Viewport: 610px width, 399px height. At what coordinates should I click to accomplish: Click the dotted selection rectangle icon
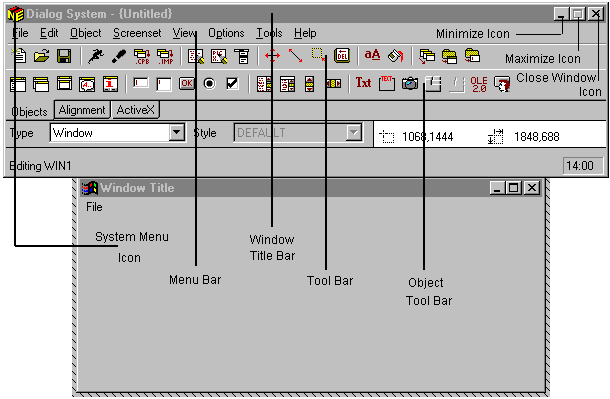(318, 55)
